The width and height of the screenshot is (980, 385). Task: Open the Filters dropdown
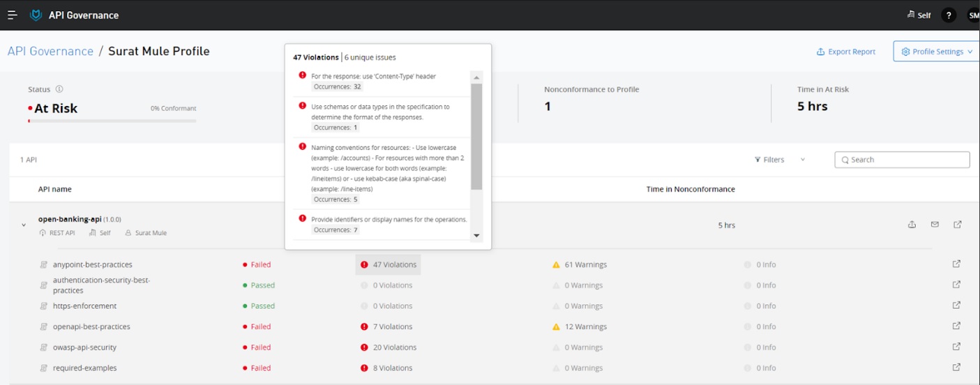[x=780, y=160]
